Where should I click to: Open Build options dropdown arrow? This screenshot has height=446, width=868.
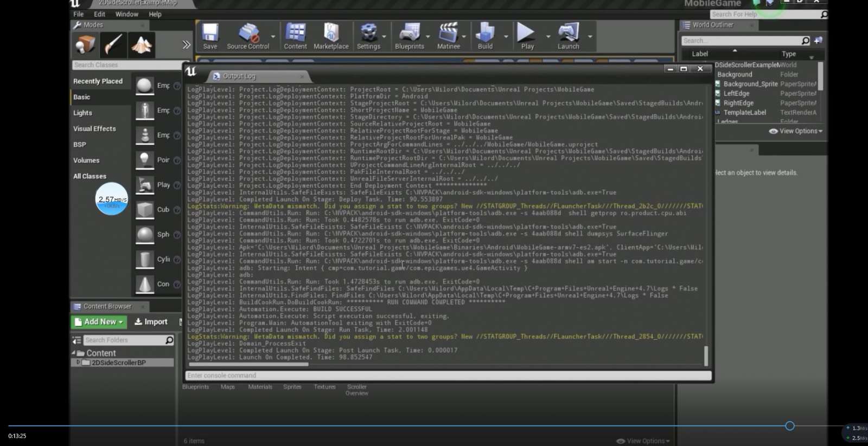tap(506, 36)
